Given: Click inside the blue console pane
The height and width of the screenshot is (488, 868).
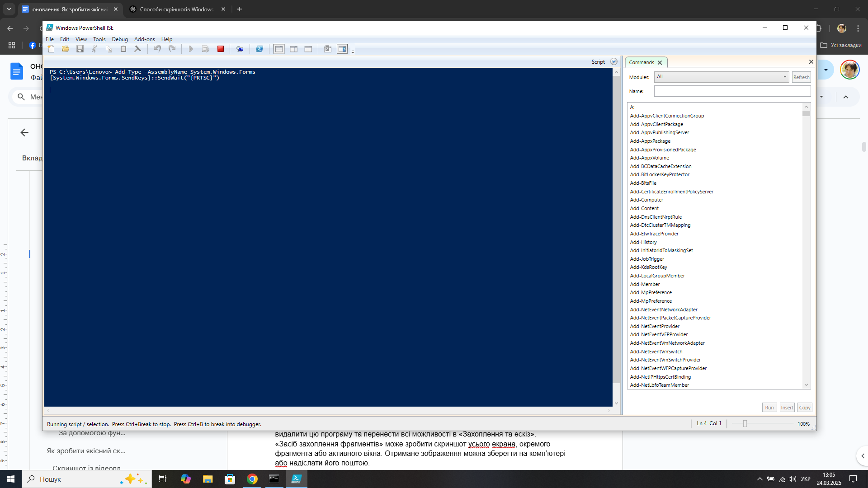Looking at the screenshot, I should [x=328, y=237].
